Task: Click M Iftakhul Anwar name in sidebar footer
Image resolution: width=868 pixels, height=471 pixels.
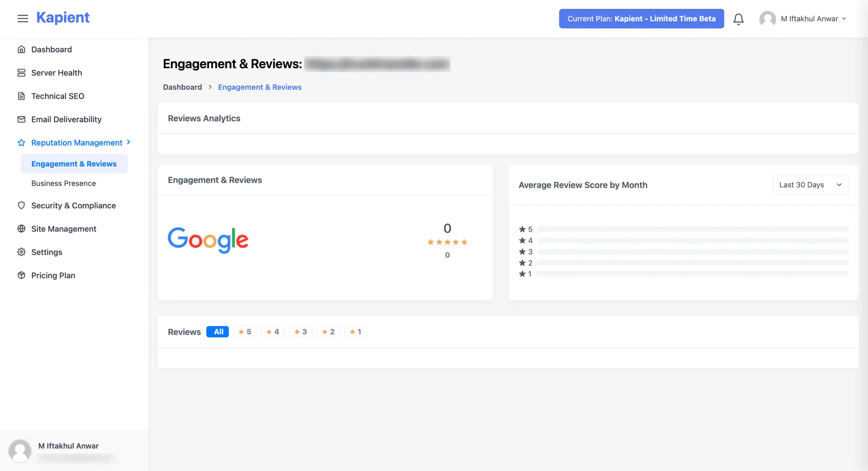Action: click(x=68, y=446)
